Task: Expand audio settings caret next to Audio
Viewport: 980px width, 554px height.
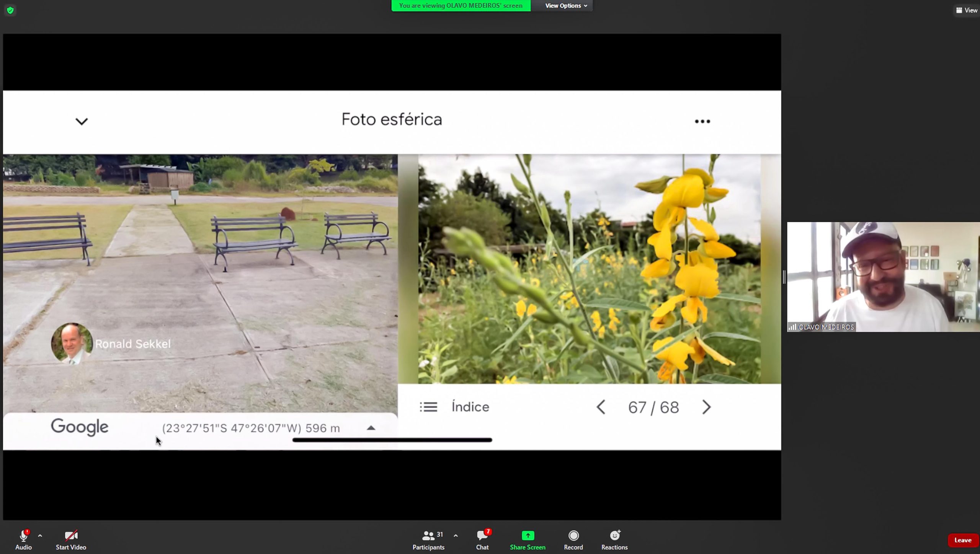Action: 40,536
